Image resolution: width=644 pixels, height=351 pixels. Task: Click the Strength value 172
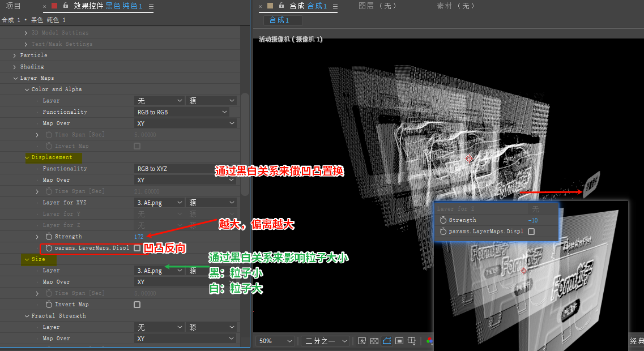tap(139, 237)
